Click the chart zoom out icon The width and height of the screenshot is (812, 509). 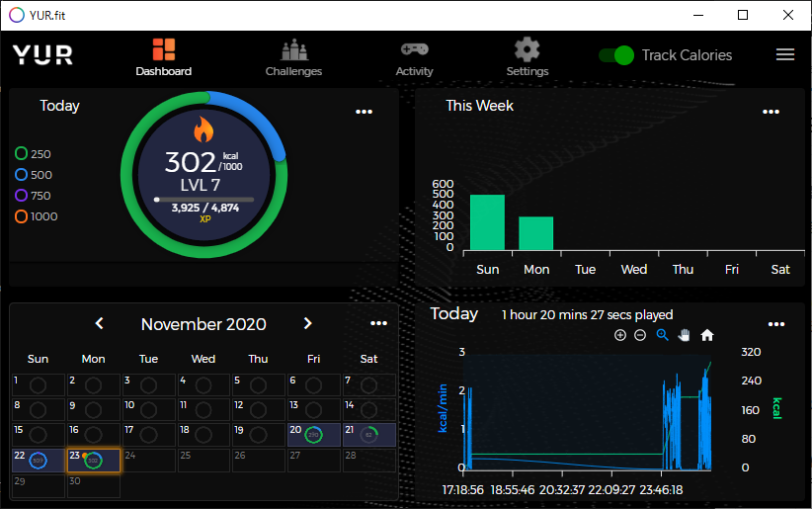[x=640, y=335]
